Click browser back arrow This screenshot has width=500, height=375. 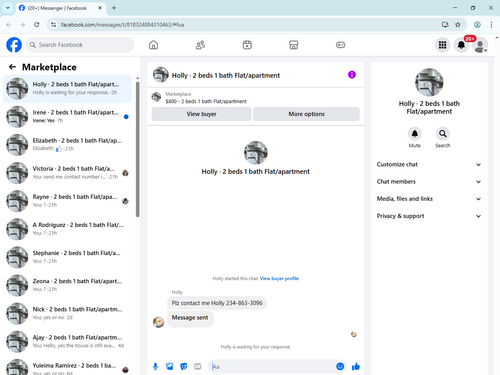pyautogui.click(x=9, y=25)
